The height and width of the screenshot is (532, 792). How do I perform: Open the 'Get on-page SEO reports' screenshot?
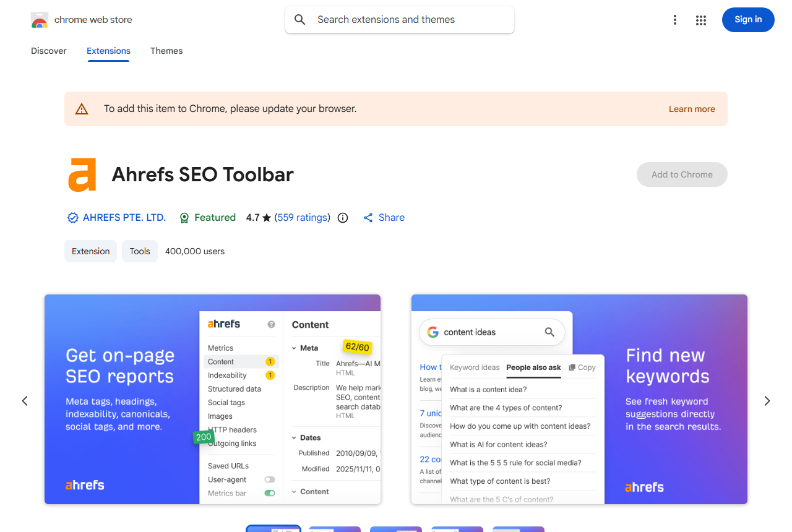(x=212, y=399)
